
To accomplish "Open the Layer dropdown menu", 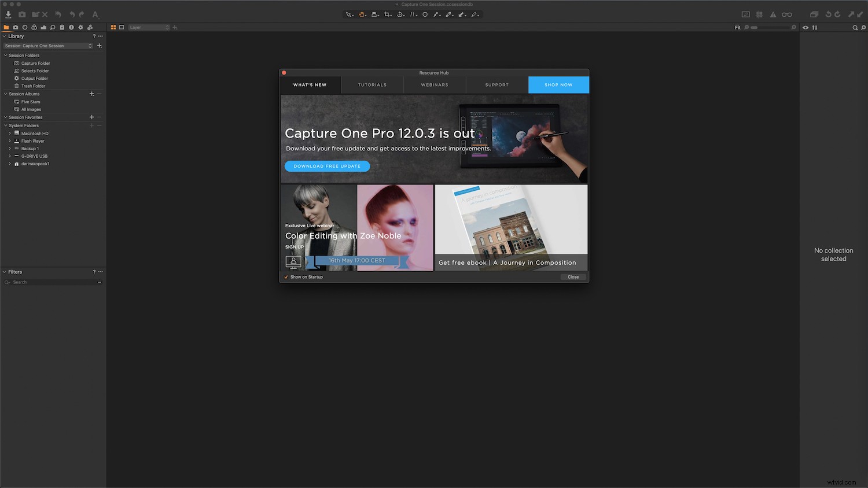I will click(148, 27).
